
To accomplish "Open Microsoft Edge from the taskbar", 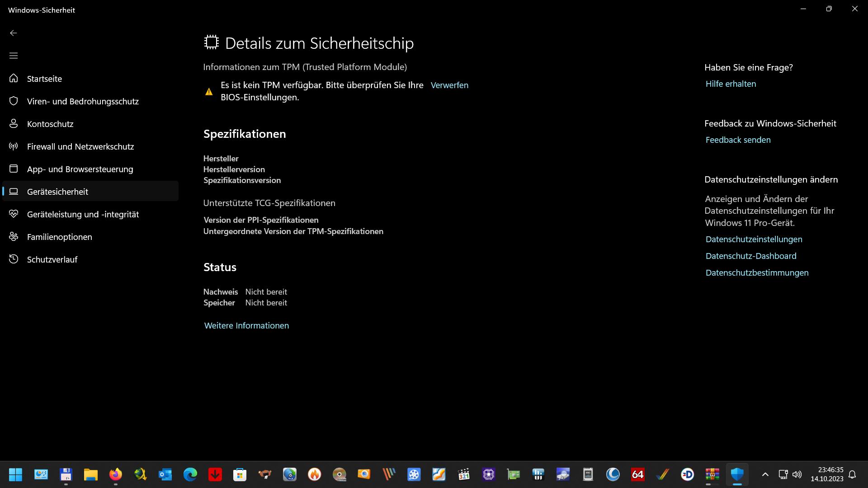I will [x=190, y=475].
